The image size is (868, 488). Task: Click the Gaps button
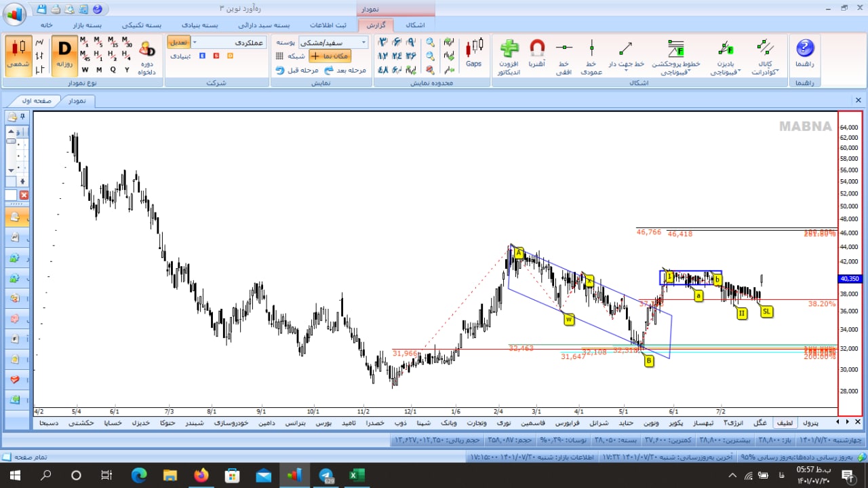474,53
